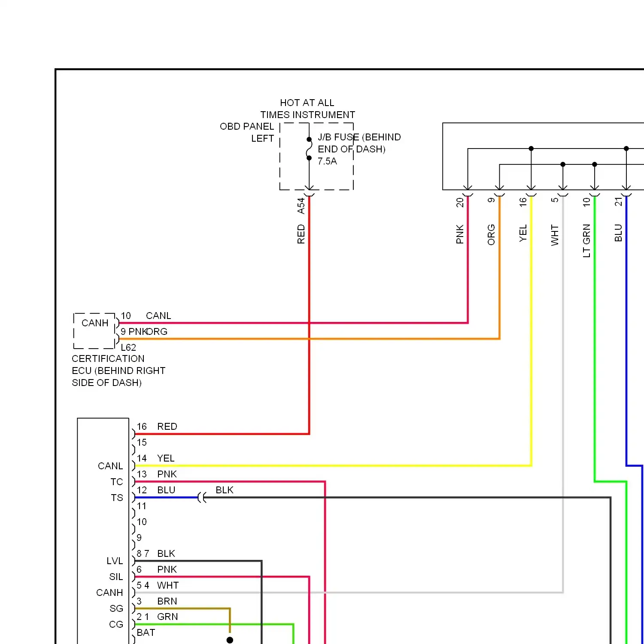
Task: Click "BRN" beside pin 3
Action: 167,601
